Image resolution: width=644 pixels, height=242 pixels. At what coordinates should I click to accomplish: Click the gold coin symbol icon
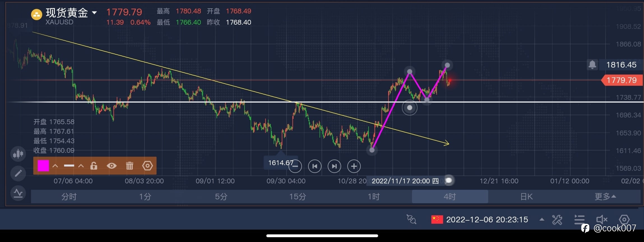point(36,15)
